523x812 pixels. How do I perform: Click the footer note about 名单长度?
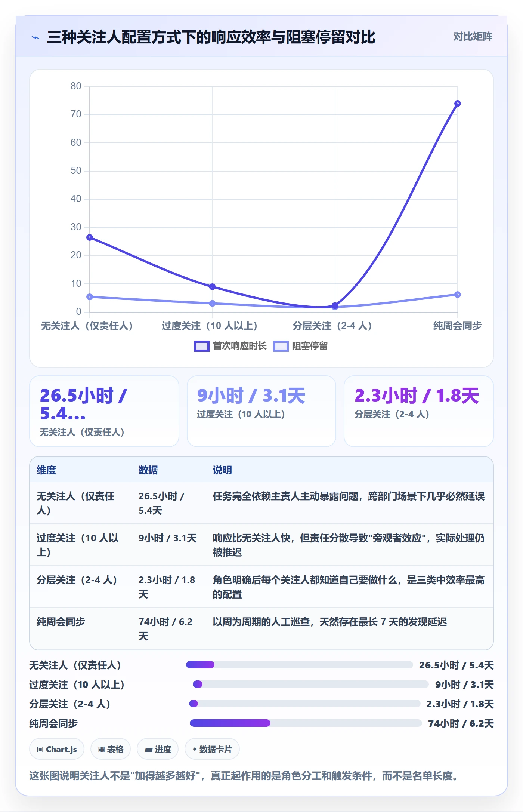(244, 776)
